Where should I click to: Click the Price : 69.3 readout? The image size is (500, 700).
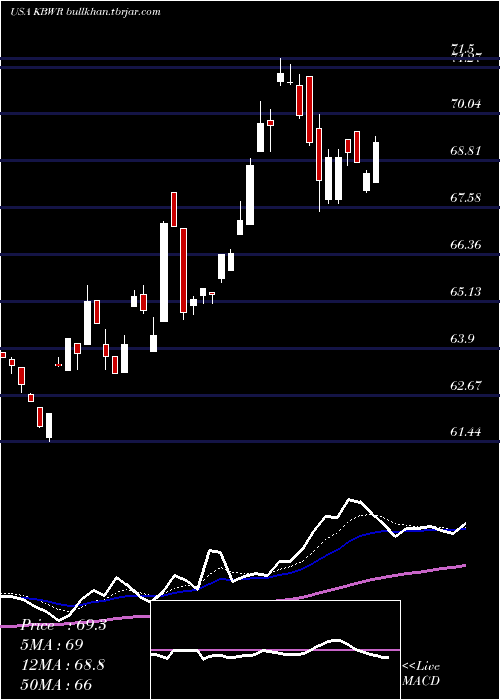point(63,625)
